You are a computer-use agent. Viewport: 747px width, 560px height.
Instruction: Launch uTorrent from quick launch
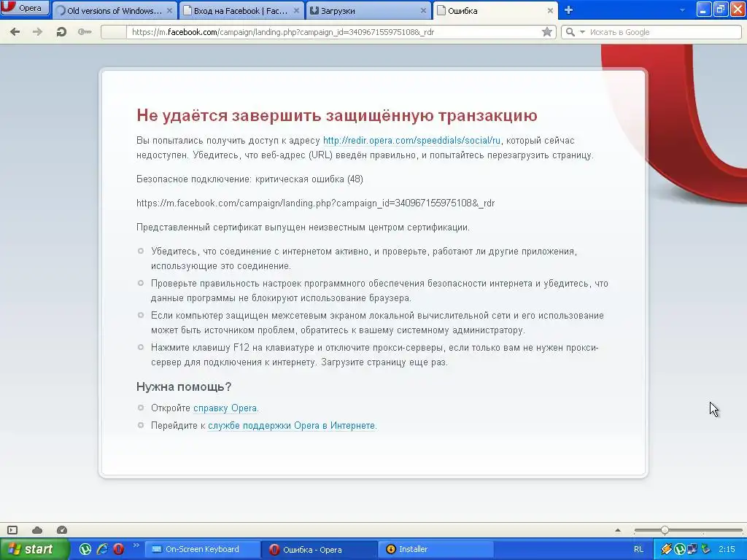(x=85, y=549)
